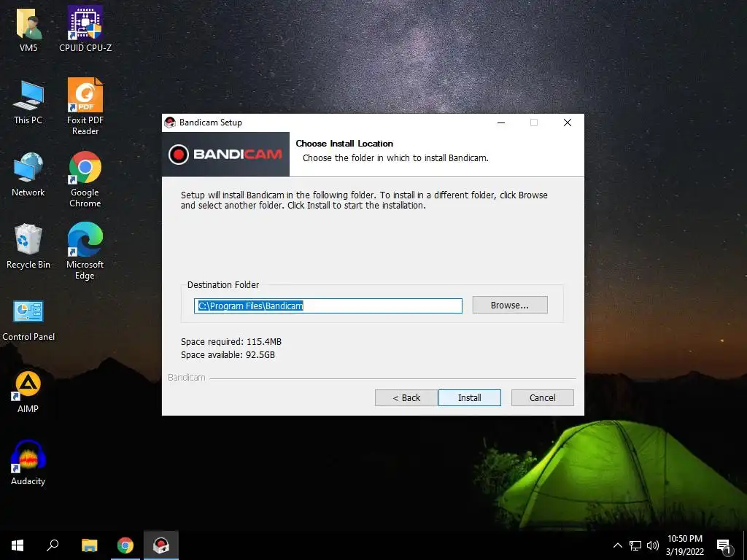Click Browse... to choose another folder
Image resolution: width=747 pixels, height=560 pixels.
(x=510, y=305)
